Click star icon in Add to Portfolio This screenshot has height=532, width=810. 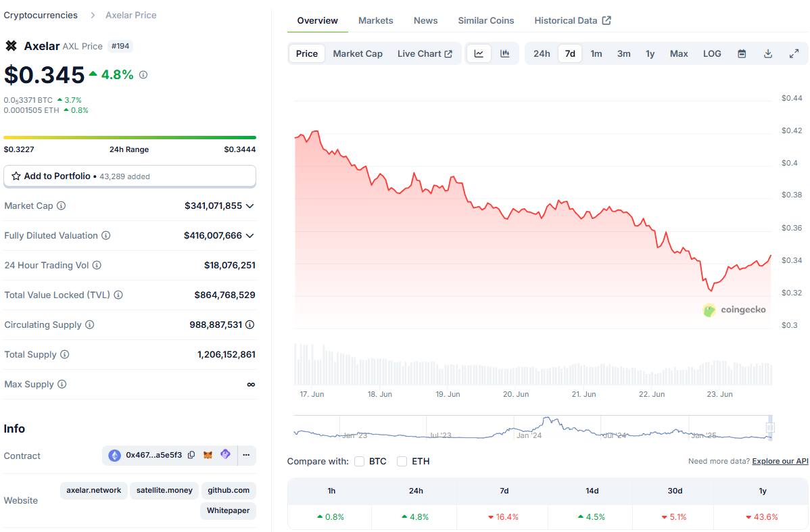click(16, 176)
